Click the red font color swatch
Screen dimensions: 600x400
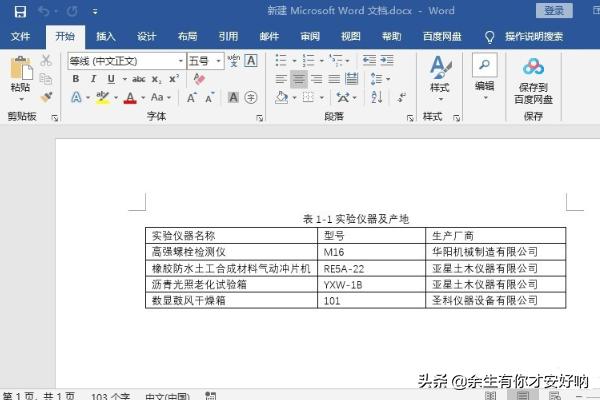(x=129, y=98)
